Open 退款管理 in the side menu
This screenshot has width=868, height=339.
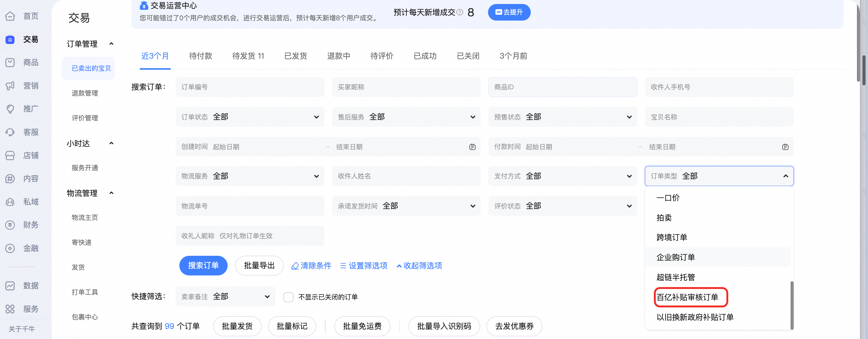click(x=85, y=93)
